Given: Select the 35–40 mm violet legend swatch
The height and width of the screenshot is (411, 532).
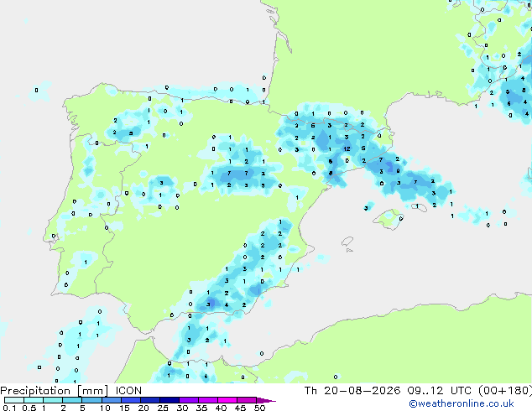Looking at the screenshot, I should pos(207,400).
